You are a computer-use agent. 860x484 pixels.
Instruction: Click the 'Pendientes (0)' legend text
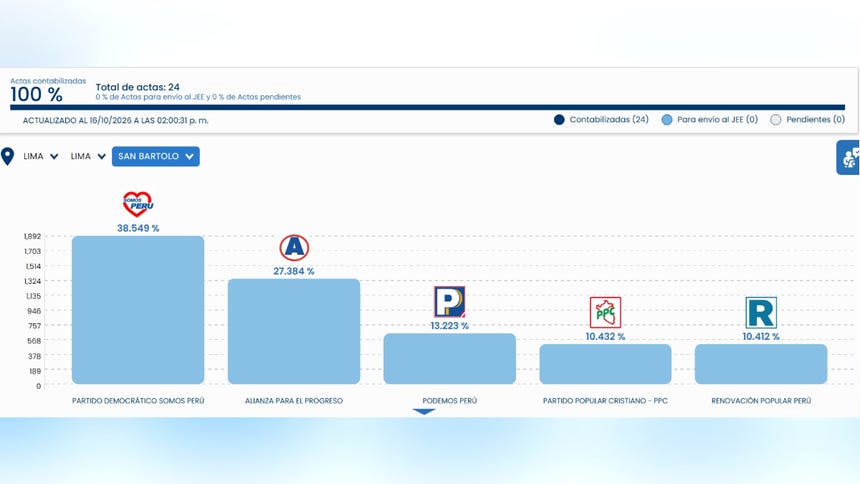point(815,119)
